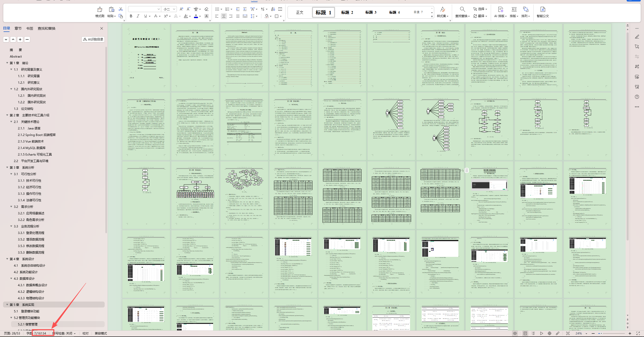Viewport: 644px width, 337px height.
Task: Switch to the 书签 tab
Action: coord(30,28)
